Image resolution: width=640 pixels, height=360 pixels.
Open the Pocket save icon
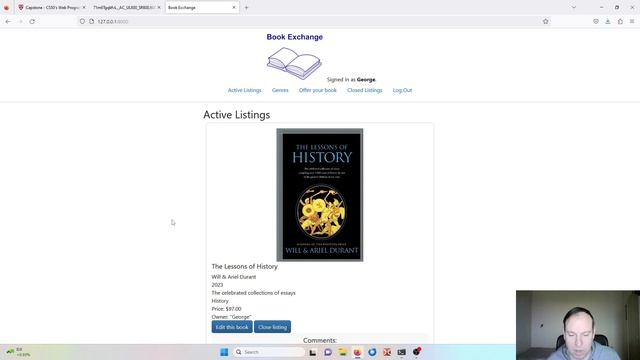596,21
